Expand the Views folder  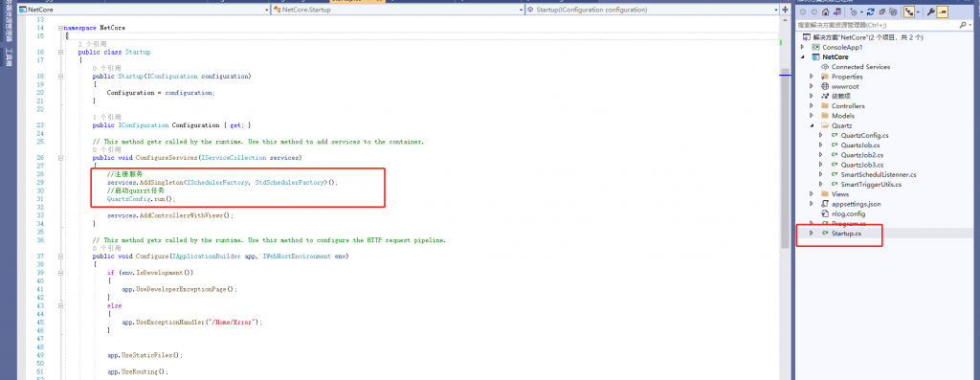812,193
